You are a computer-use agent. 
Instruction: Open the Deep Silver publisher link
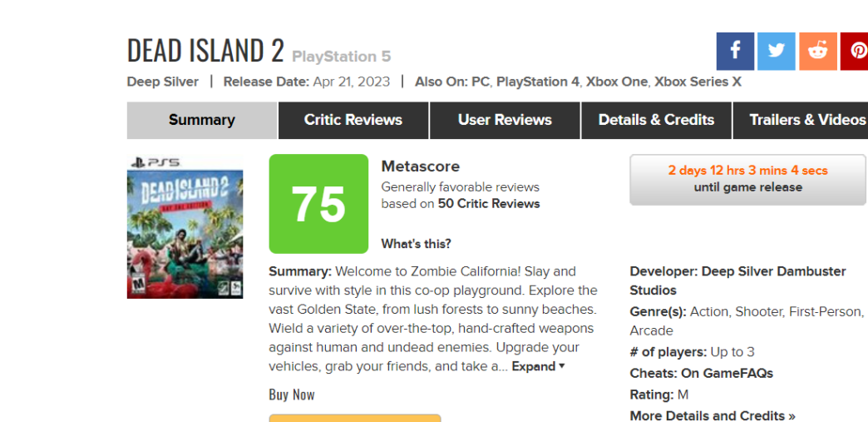pos(163,82)
